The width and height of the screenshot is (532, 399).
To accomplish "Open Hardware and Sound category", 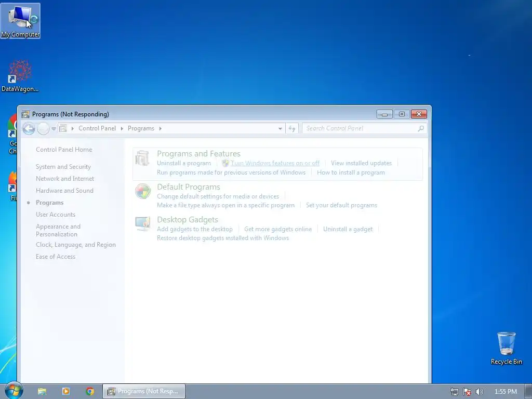I will (64, 191).
